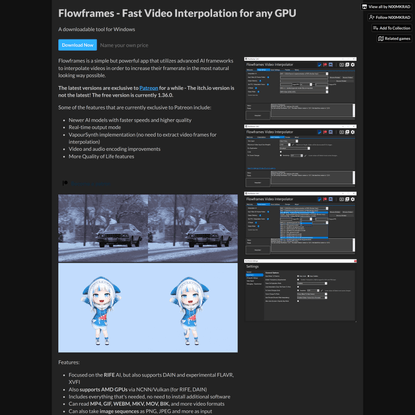
Task: Click View all by N00MKRAD
Action: 386,7
